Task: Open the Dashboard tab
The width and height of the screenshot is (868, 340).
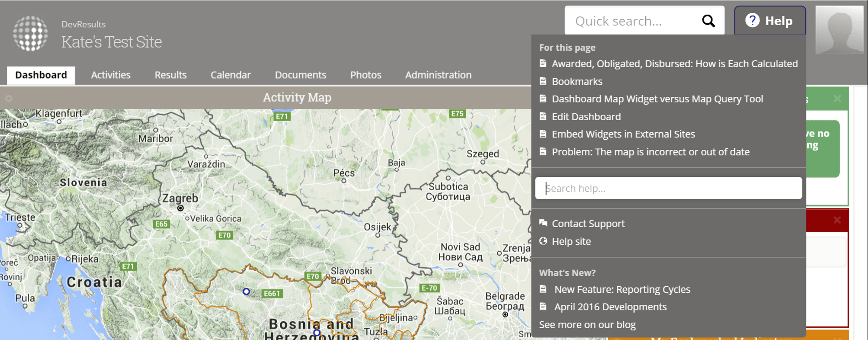Action: click(41, 75)
